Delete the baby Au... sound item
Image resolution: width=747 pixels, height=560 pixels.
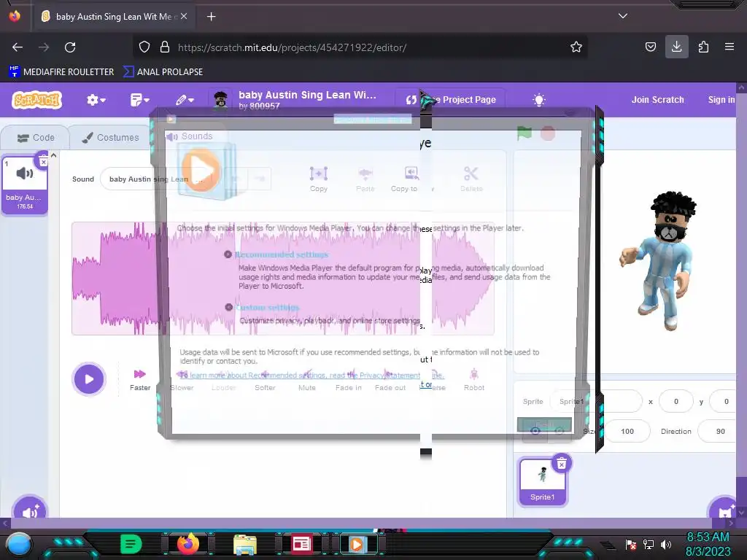click(43, 161)
